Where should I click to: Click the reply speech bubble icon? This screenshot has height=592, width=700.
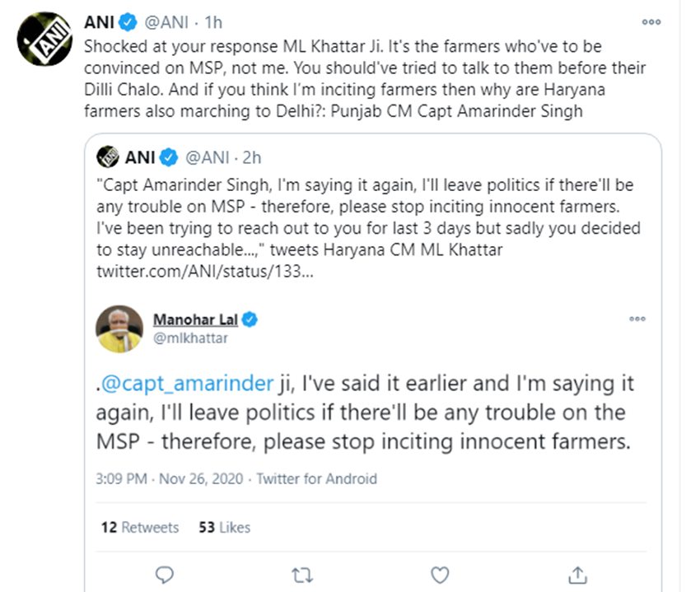166,574
